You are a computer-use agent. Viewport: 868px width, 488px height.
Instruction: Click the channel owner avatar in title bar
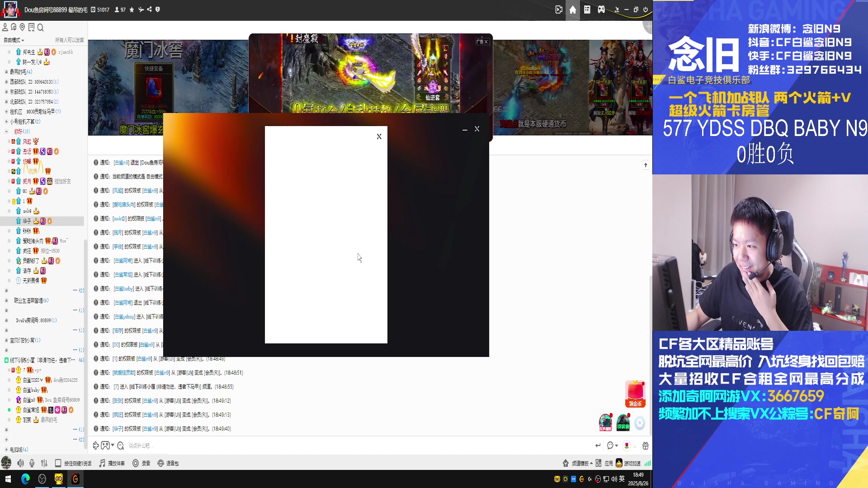click(x=10, y=9)
